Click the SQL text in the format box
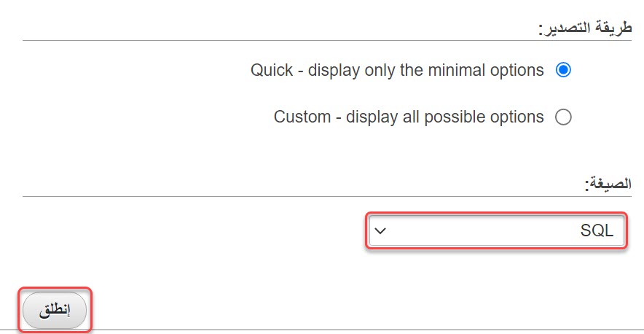The height and width of the screenshot is (334, 644). click(x=597, y=231)
